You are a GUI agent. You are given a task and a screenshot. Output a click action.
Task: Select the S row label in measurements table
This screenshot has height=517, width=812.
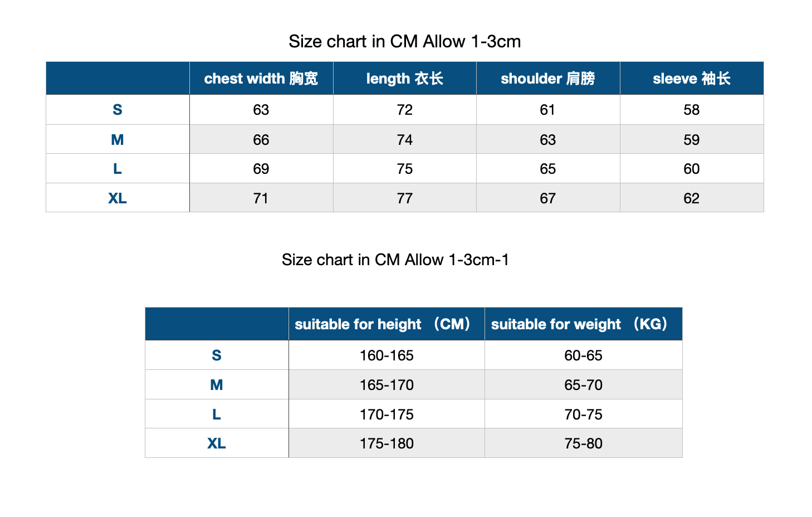point(118,110)
